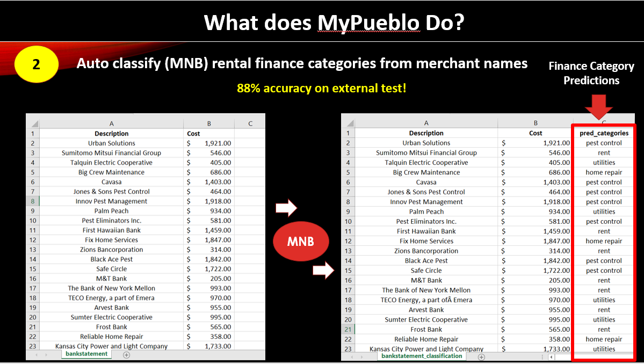Select row 8 header in bankstatement sheet
644x364 pixels.
(x=33, y=201)
